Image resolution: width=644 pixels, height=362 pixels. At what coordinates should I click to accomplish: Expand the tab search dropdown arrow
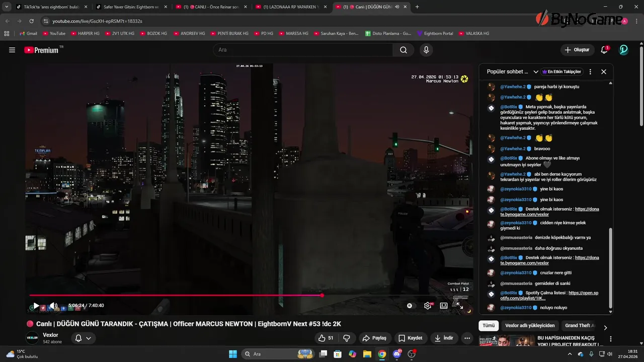(7, 7)
